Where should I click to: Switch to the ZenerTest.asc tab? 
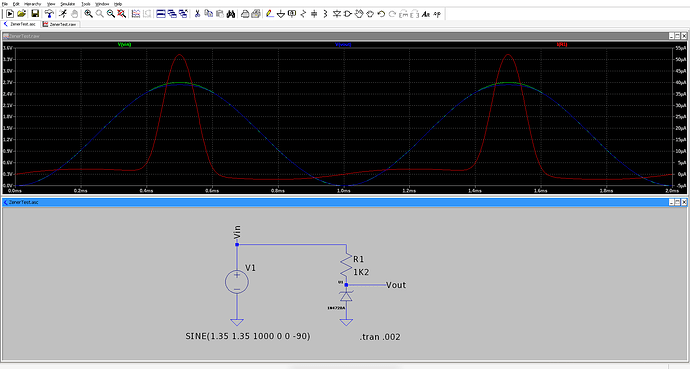click(x=20, y=24)
